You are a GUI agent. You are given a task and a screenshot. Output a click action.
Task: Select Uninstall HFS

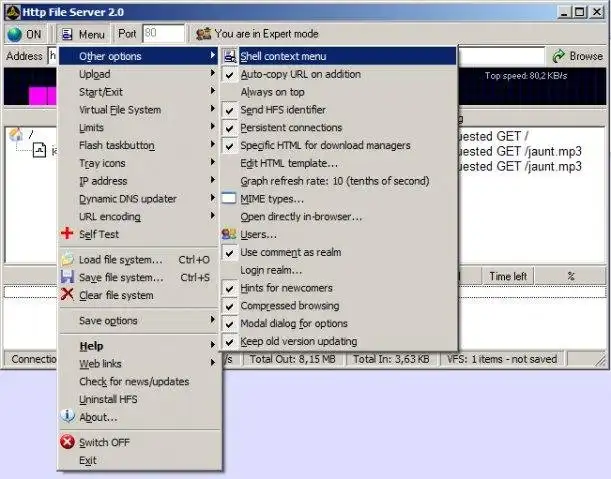pos(139,399)
